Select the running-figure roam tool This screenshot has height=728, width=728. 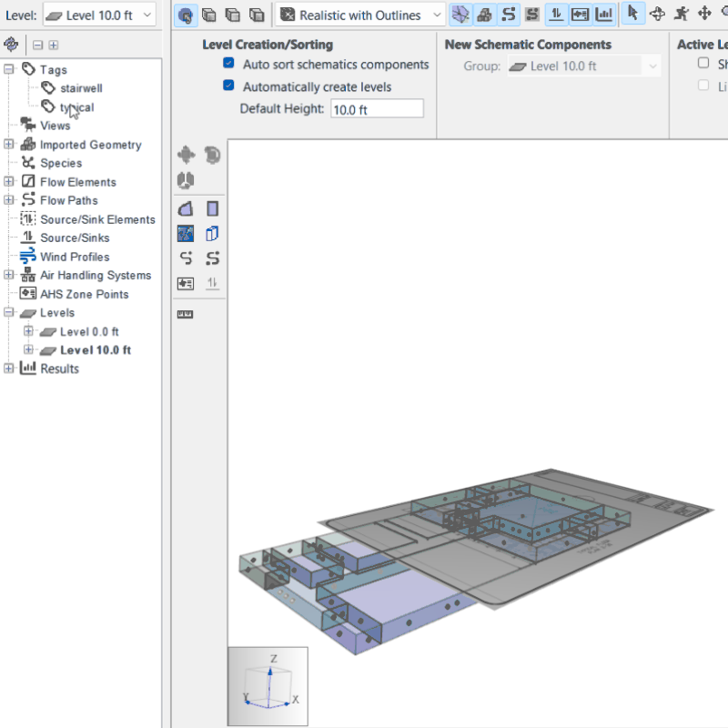(x=681, y=14)
